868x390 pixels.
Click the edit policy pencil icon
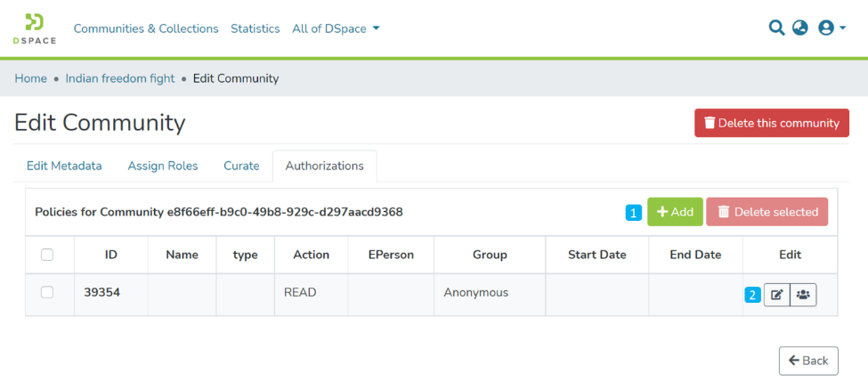click(x=776, y=295)
